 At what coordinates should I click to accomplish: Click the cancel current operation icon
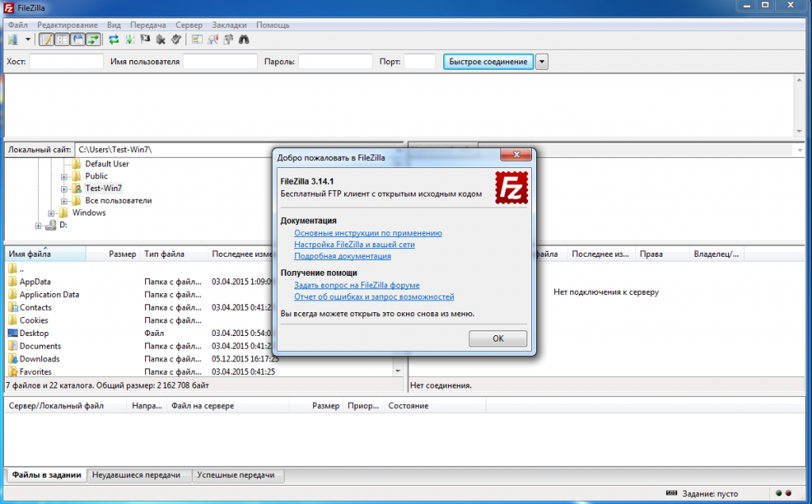tap(145, 40)
